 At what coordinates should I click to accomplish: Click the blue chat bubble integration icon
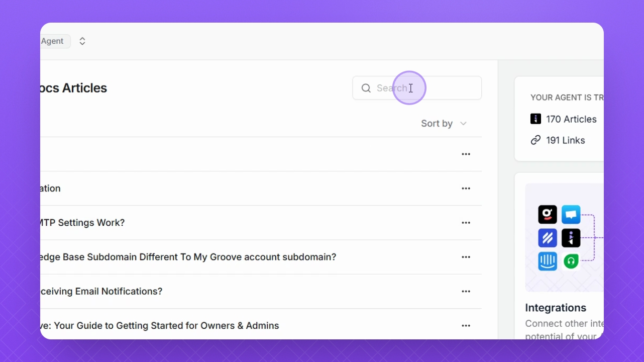pos(571,215)
